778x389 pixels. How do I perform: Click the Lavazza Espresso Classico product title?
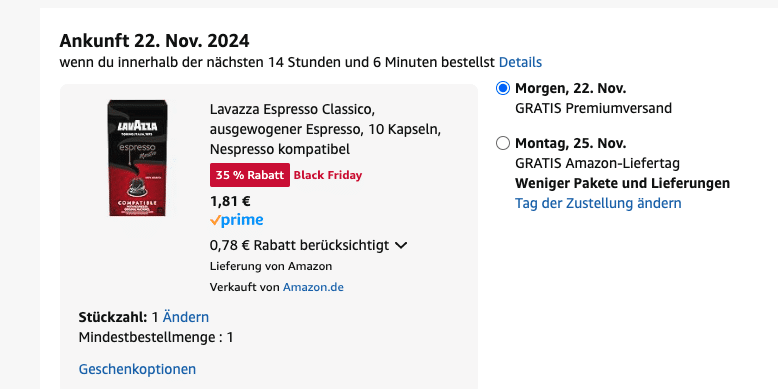pyautogui.click(x=325, y=129)
